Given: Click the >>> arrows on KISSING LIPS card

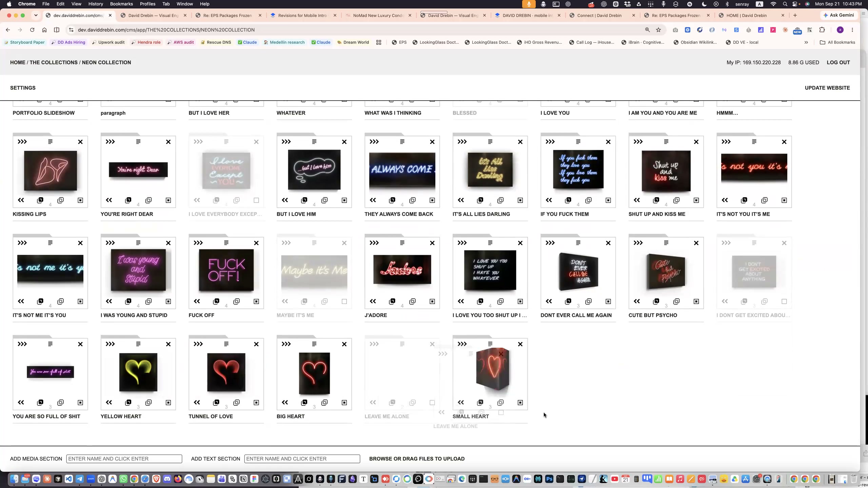Looking at the screenshot, I should 22,142.
